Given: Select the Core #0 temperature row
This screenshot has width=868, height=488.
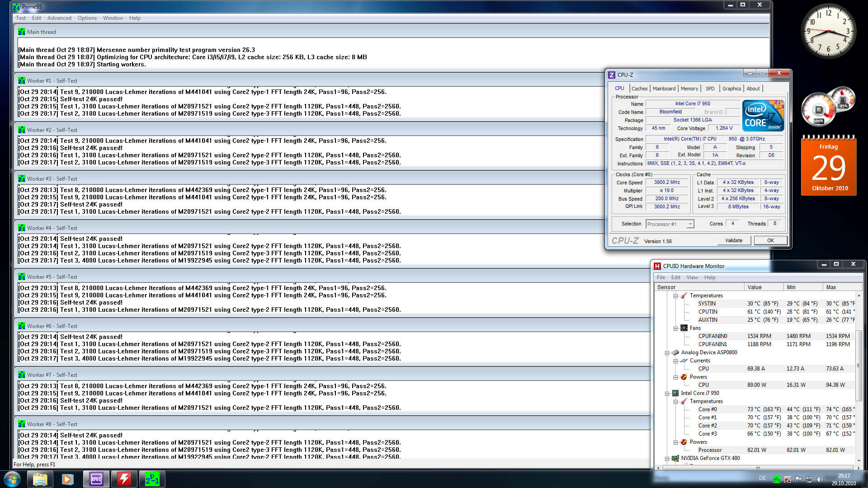Looking at the screenshot, I should 707,409.
